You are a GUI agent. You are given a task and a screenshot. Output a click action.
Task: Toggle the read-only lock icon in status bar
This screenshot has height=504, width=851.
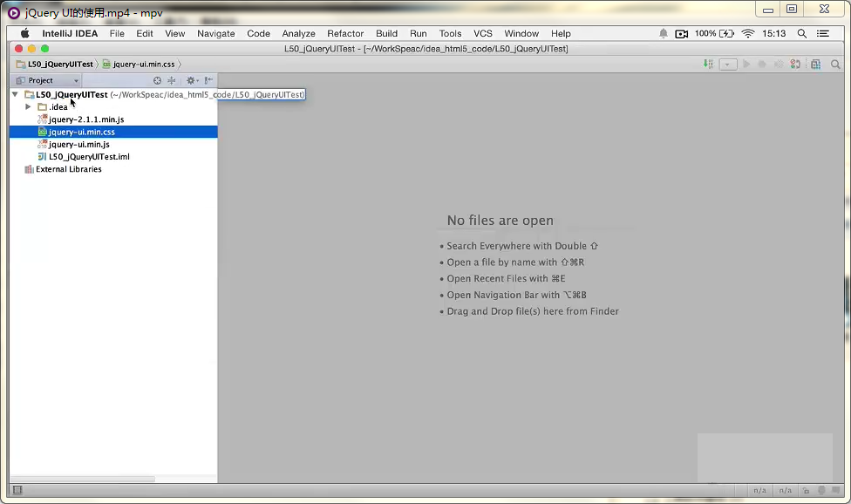(807, 490)
